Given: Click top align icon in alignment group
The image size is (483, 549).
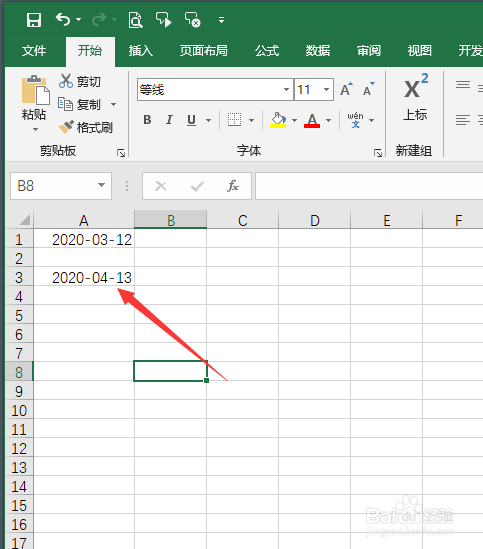Looking at the screenshot, I should [463, 84].
